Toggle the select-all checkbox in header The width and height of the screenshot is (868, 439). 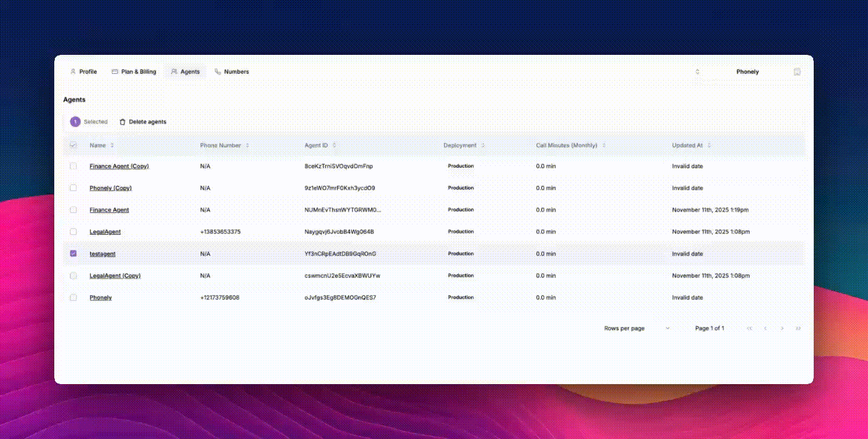click(73, 145)
